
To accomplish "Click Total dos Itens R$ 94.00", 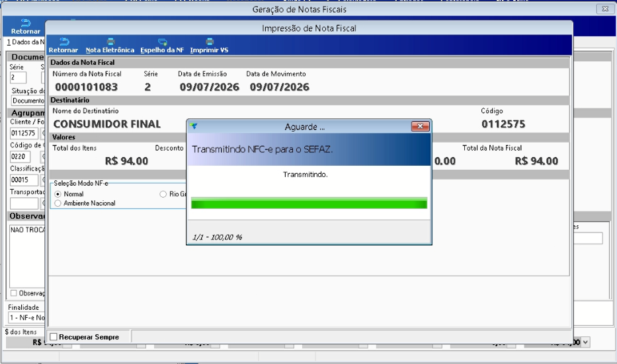I will click(x=127, y=161).
